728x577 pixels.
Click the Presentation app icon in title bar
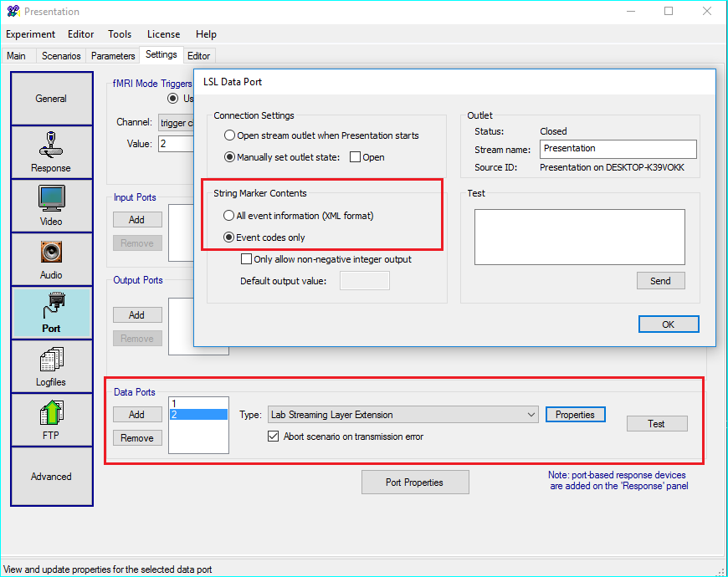pos(13,12)
